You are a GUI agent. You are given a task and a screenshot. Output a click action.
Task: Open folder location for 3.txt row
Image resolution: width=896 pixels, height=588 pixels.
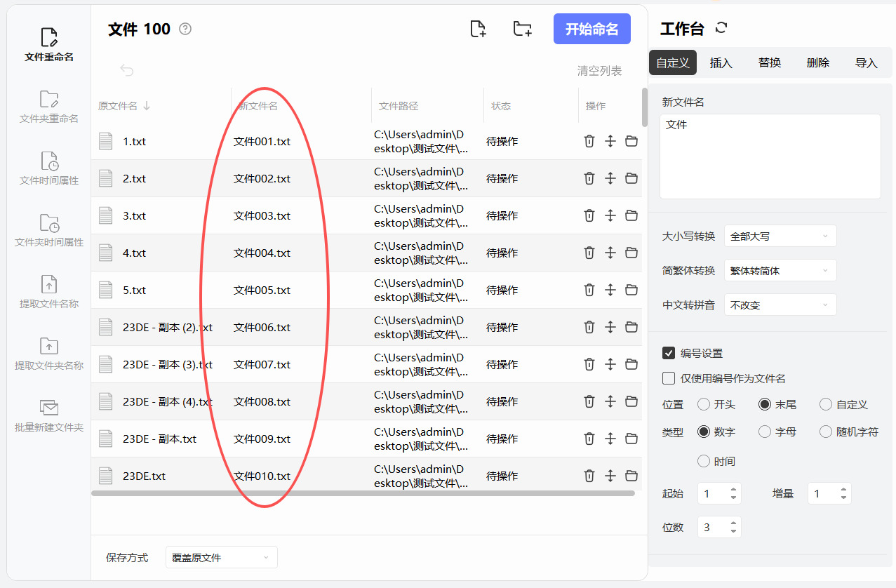[631, 215]
